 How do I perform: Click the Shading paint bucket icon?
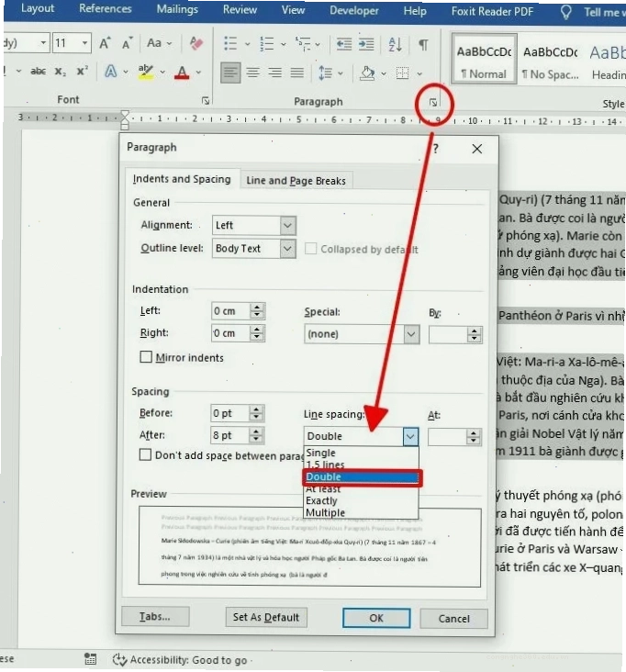[367, 73]
